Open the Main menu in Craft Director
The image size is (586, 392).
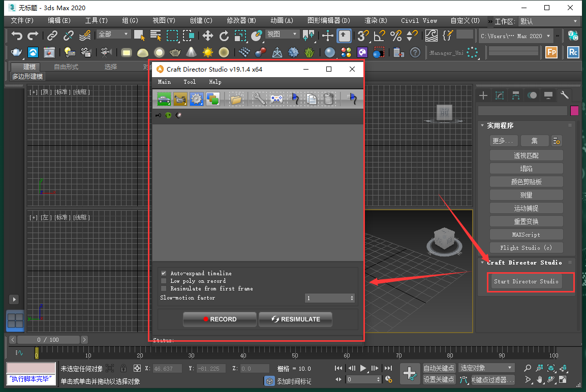(x=164, y=82)
